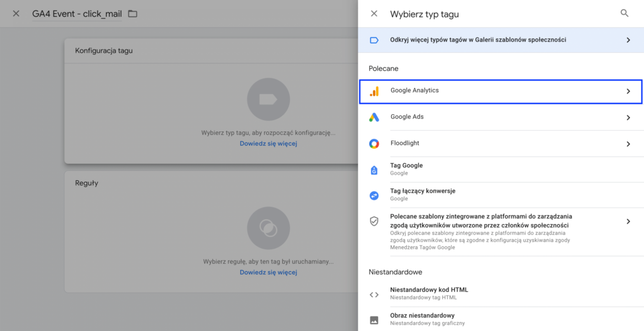Click the Niestandardowe section heading
Image resolution: width=644 pixels, height=331 pixels.
[395, 272]
